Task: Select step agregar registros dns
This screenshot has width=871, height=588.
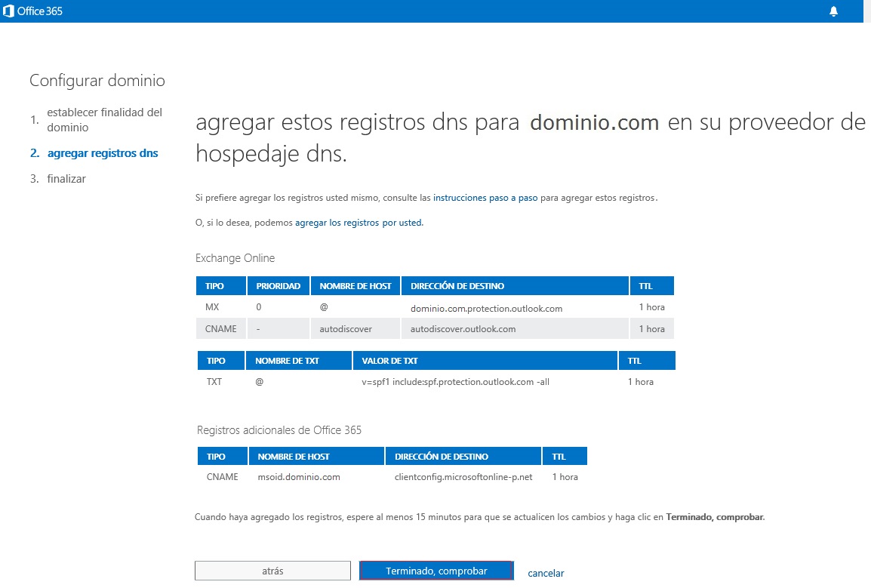Action: 103,153
